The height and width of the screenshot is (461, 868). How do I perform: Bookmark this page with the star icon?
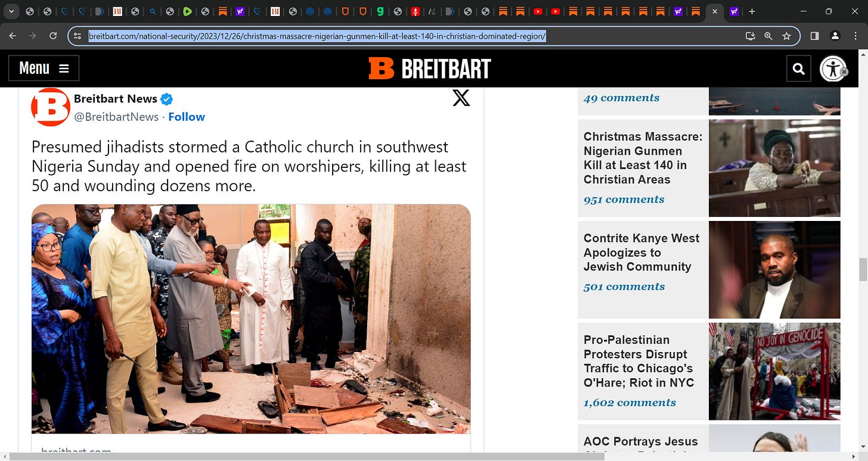click(x=786, y=36)
